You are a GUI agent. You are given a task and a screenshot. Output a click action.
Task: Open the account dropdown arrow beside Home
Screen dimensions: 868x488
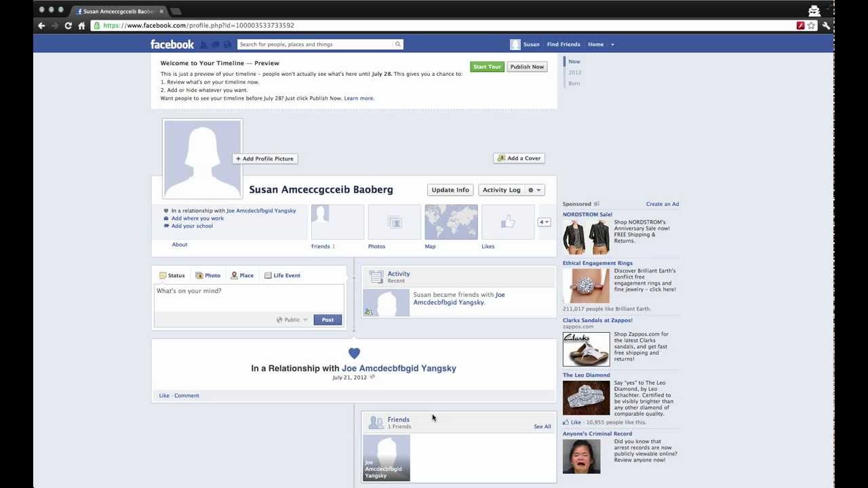click(612, 45)
